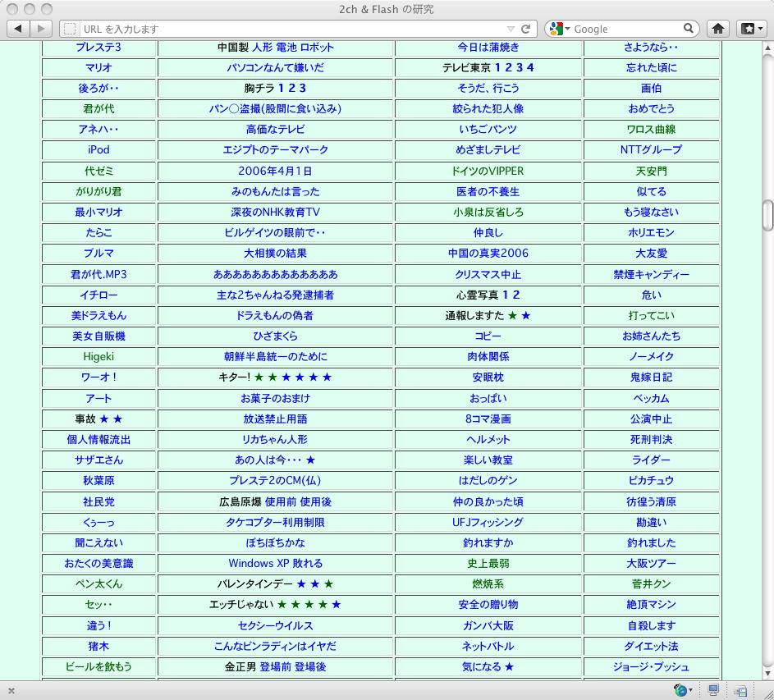Open the 使用前 link after 広島原爆
Screen dimensions: 774x700
[281, 501]
